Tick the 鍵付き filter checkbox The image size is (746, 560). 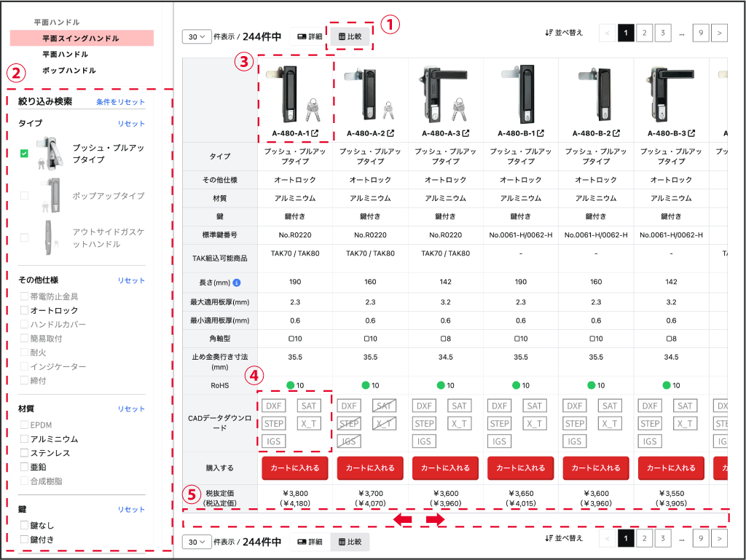tap(25, 540)
